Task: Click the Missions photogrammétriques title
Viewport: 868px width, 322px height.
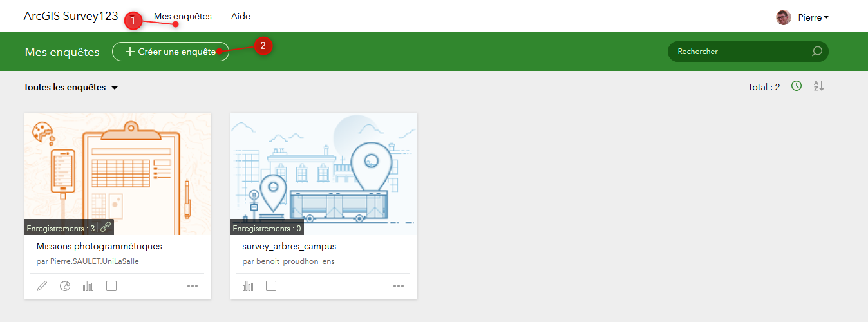Action: coord(99,247)
